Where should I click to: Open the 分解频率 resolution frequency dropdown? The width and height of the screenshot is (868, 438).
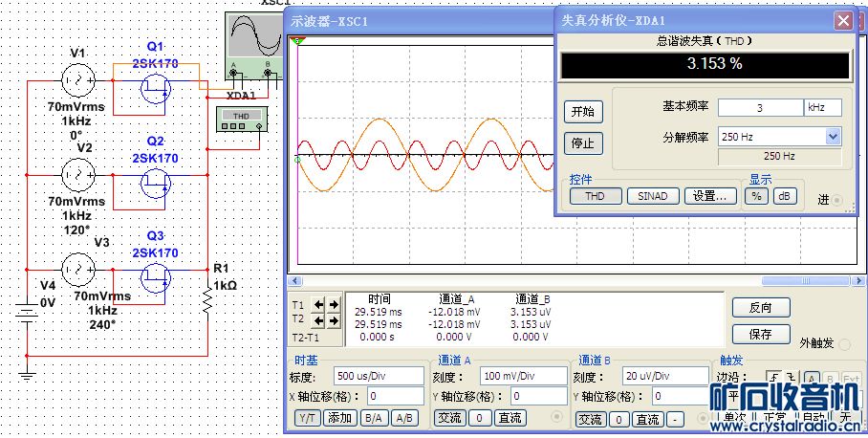(834, 136)
